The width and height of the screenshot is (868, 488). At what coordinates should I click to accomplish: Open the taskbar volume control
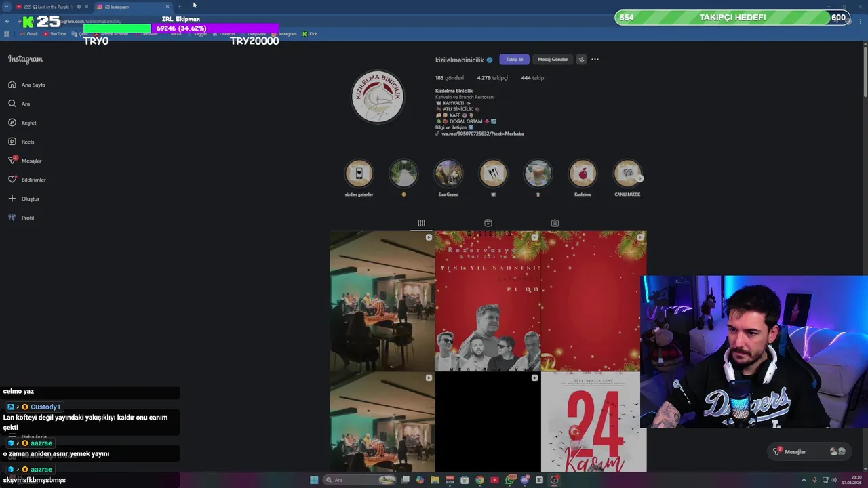coord(833,480)
